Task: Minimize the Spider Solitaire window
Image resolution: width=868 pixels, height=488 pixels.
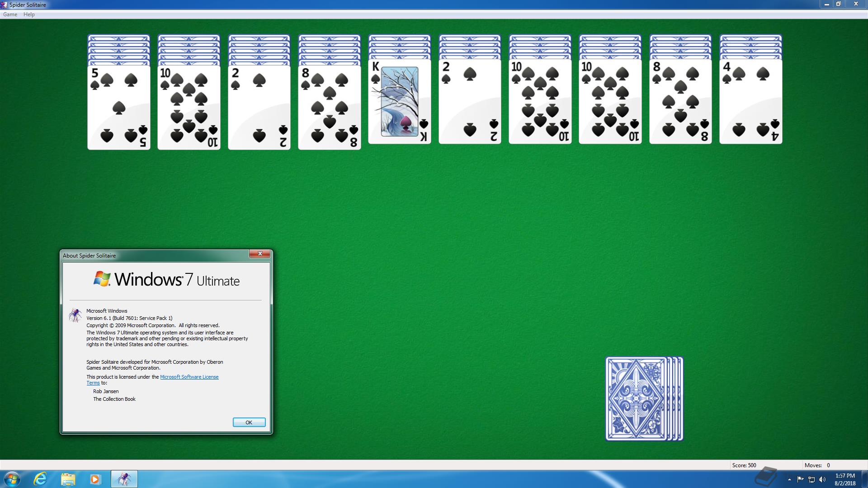Action: 826,4
